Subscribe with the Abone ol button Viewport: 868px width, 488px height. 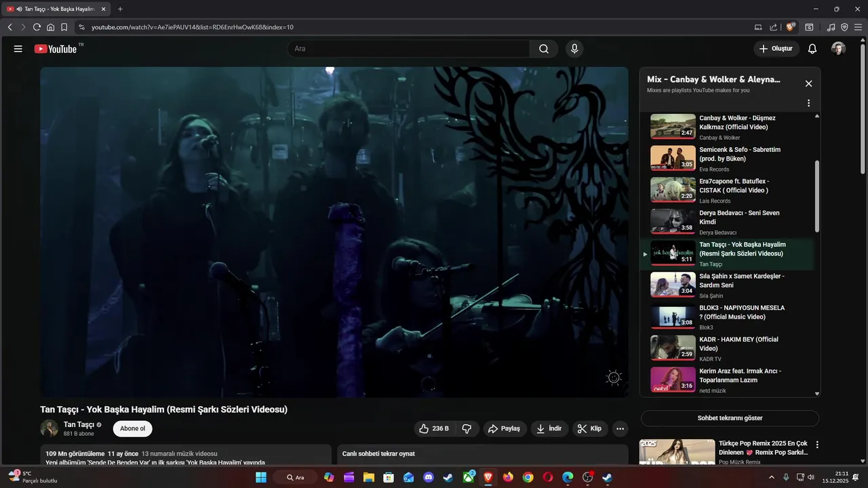tap(132, 428)
